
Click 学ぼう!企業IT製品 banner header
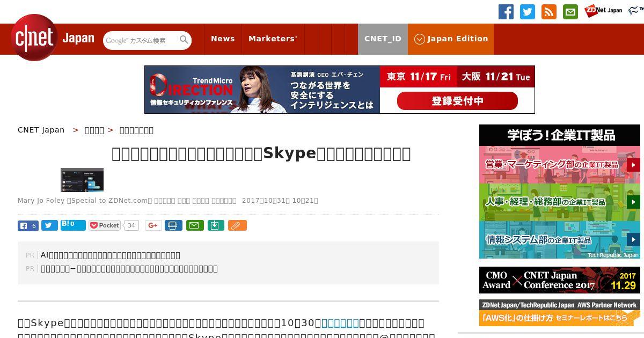[560, 135]
